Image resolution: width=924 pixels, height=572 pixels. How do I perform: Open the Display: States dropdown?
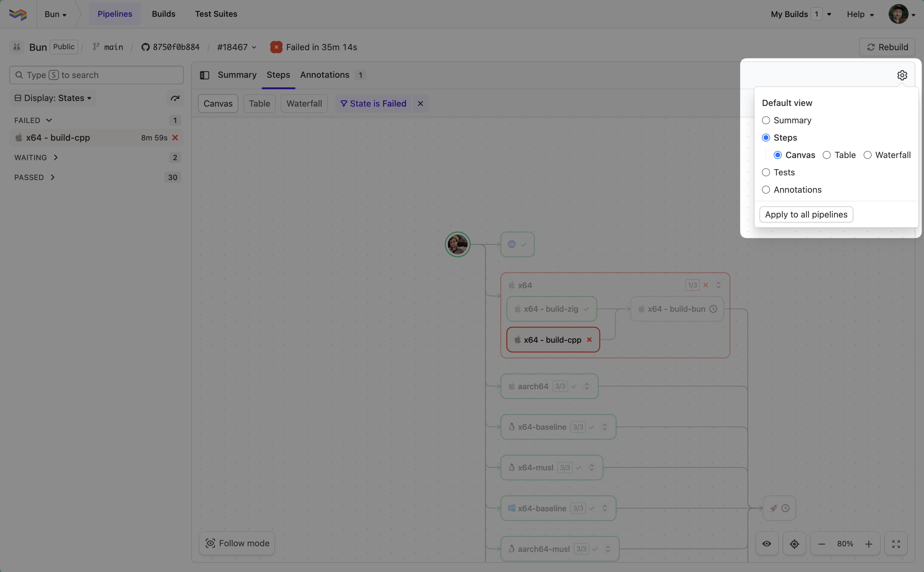[x=53, y=98]
